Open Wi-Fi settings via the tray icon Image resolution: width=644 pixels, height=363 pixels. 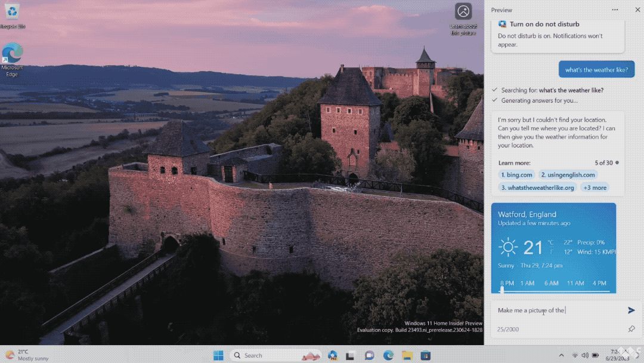575,355
